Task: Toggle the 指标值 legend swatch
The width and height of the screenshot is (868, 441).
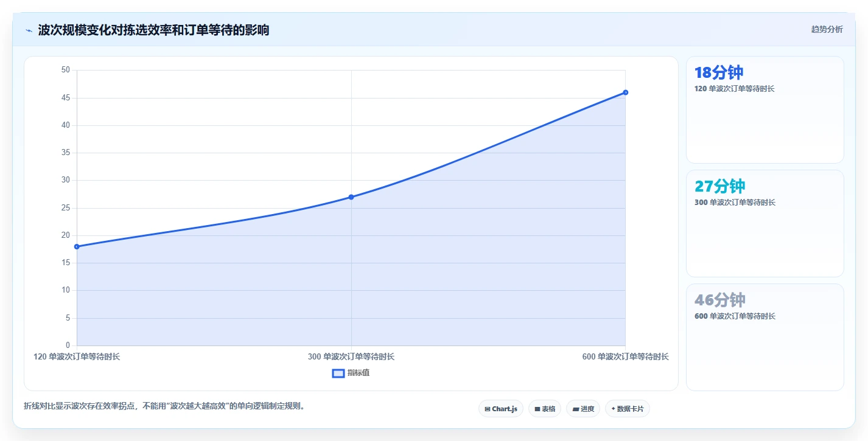Action: (338, 373)
